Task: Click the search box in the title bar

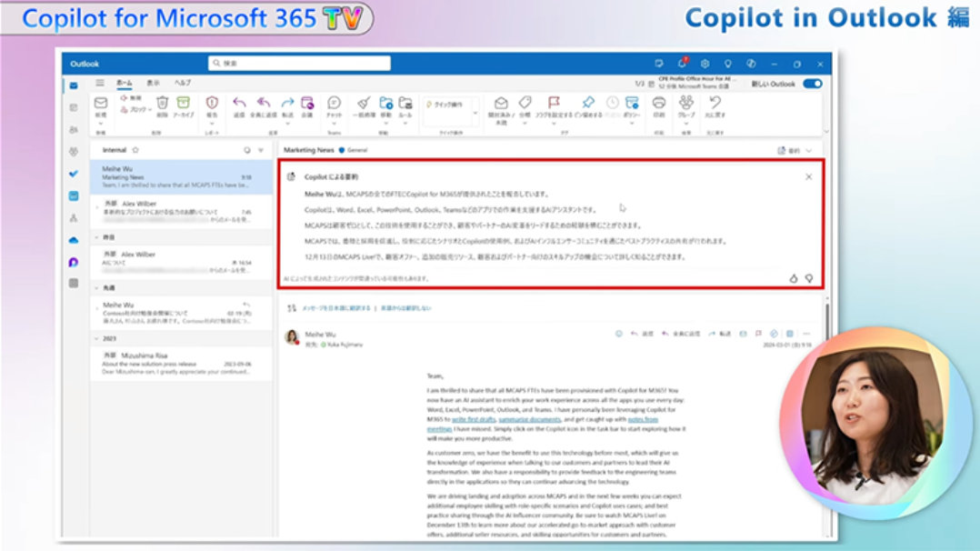Action: coord(300,64)
